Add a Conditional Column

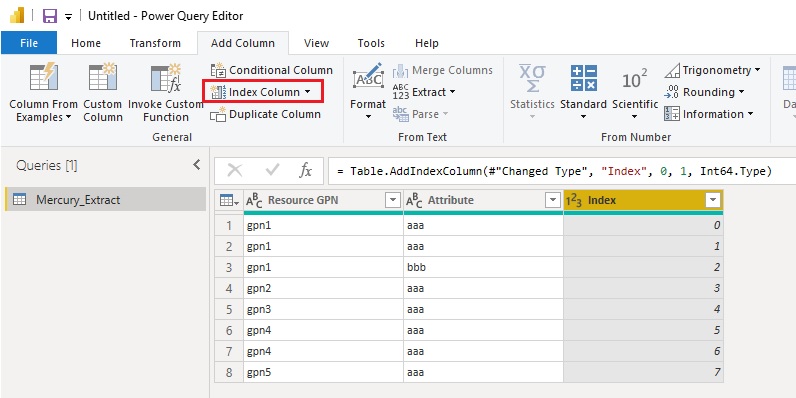tap(272, 70)
